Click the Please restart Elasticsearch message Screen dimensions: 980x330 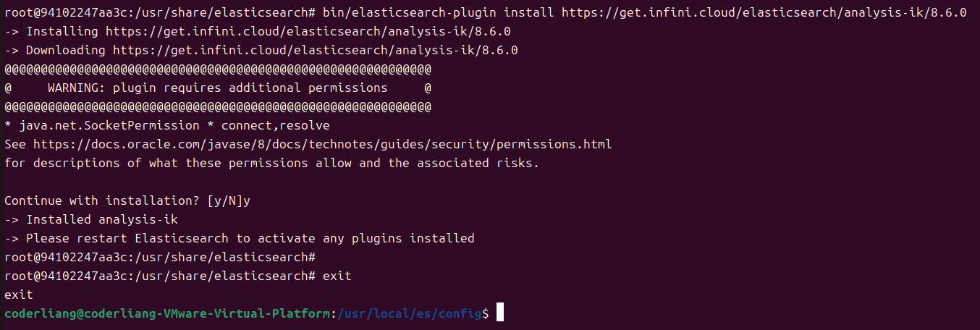[240, 239]
